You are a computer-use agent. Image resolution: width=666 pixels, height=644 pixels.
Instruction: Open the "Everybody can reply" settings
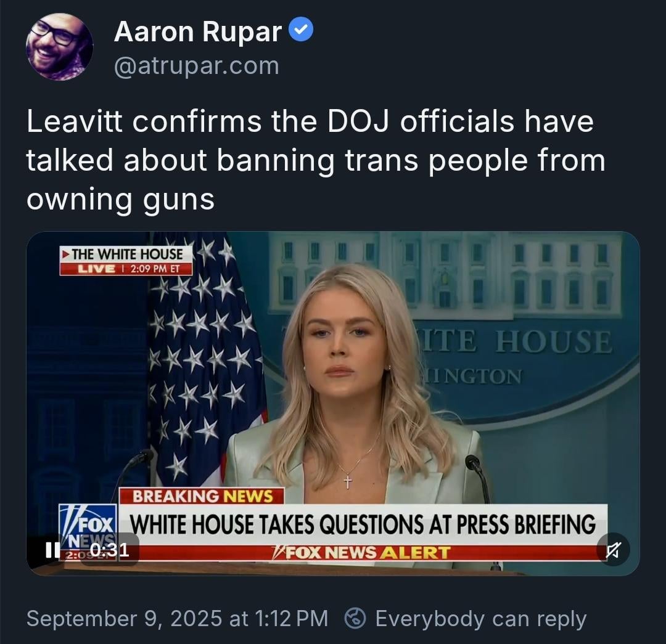point(481,619)
